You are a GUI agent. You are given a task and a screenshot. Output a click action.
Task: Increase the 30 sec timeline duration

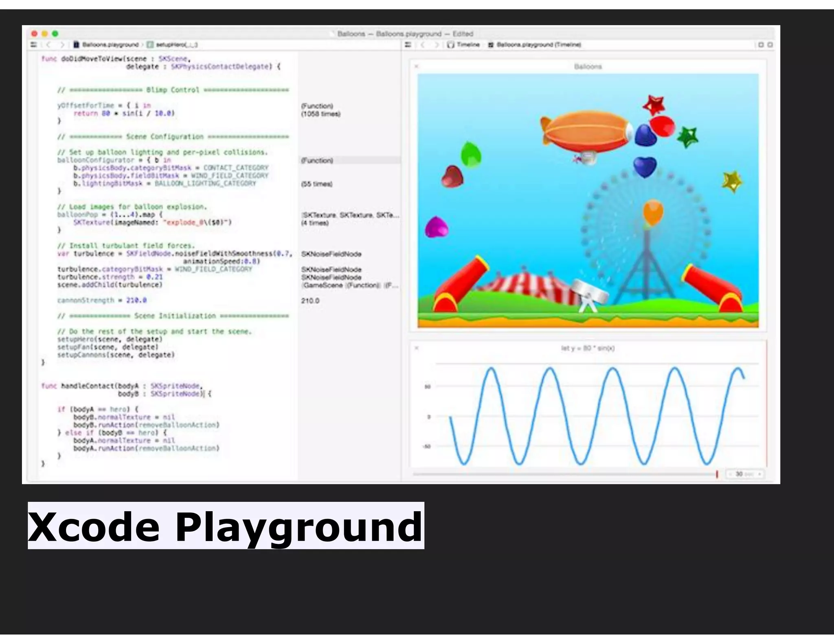[x=759, y=474]
